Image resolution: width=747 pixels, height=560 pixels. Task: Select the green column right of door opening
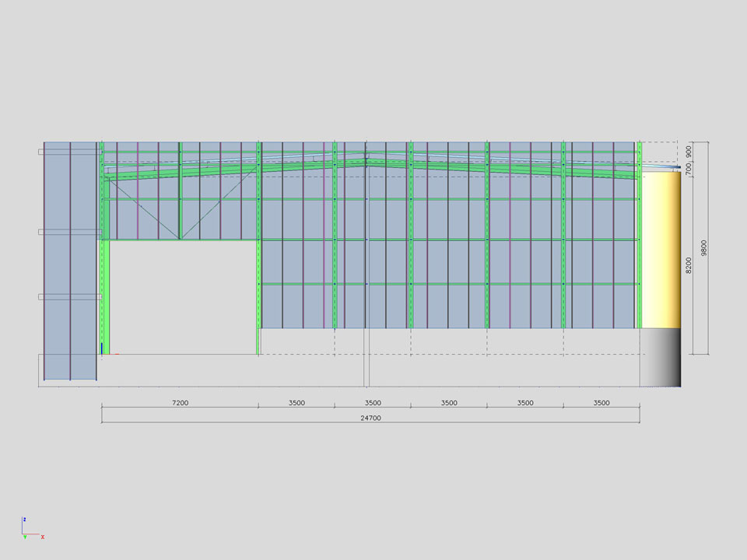[258, 296]
